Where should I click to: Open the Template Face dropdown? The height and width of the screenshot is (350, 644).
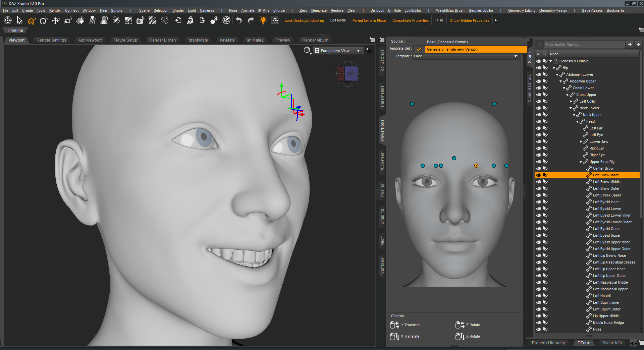click(466, 56)
